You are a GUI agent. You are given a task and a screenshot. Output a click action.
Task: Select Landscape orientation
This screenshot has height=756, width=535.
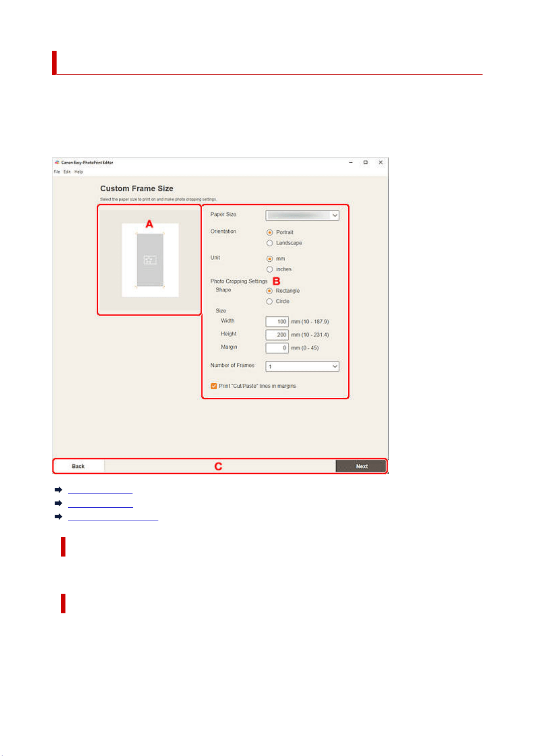(270, 243)
